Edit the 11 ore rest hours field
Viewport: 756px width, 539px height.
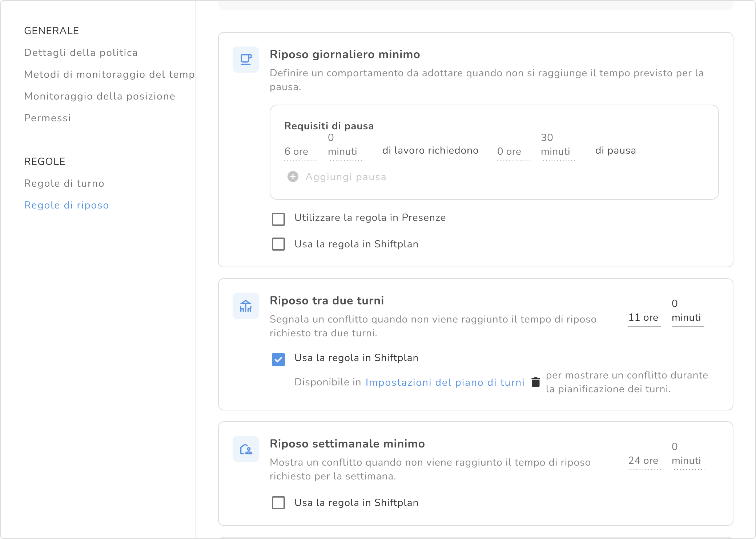coord(643,317)
